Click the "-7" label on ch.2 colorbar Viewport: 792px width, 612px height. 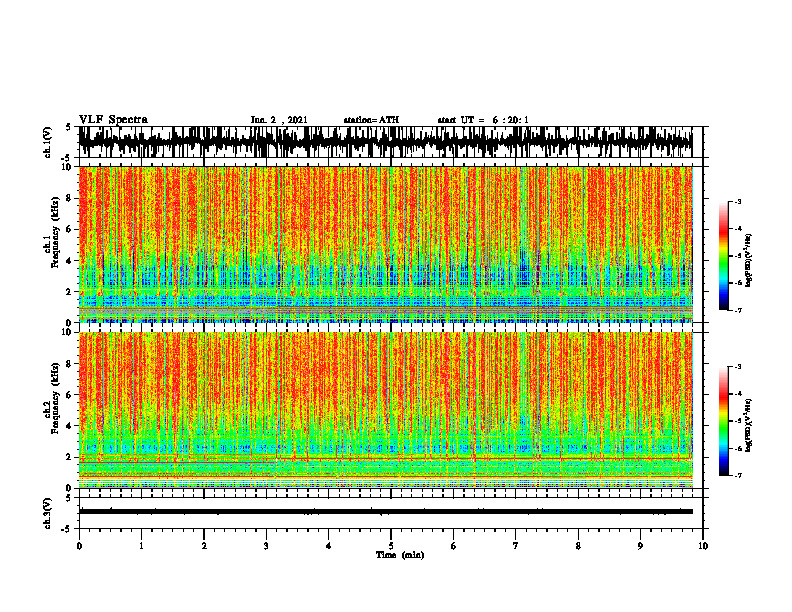(x=738, y=475)
